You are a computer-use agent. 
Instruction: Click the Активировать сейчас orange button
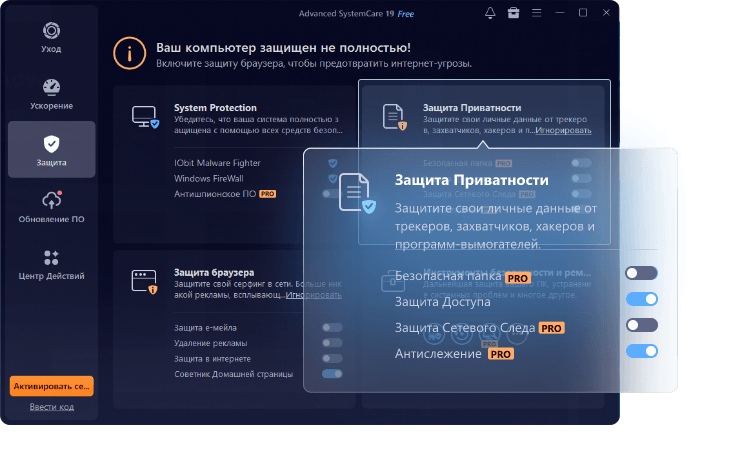coord(52,386)
